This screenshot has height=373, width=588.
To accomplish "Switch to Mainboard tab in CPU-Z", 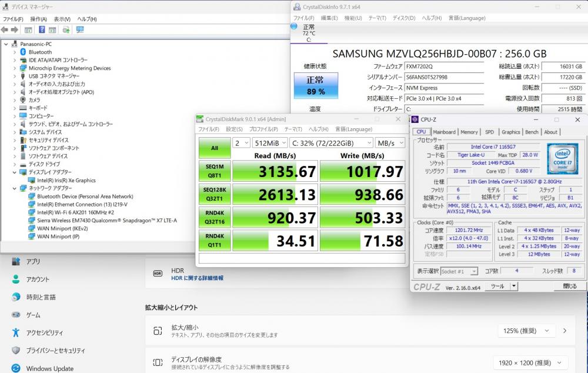I will [444, 132].
